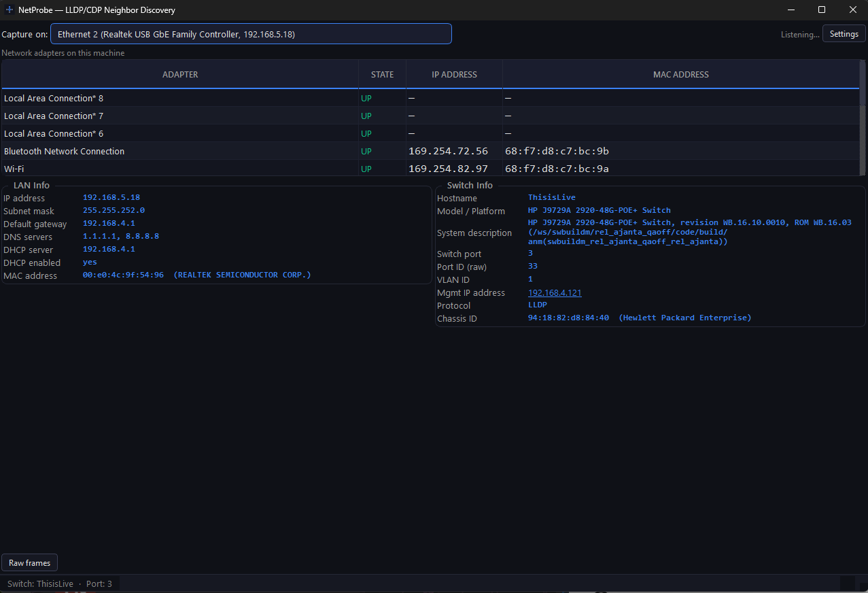Screen dimensions: 868x593
Task: Click the Default gateway value 192.168.4.1
Action: click(x=109, y=223)
